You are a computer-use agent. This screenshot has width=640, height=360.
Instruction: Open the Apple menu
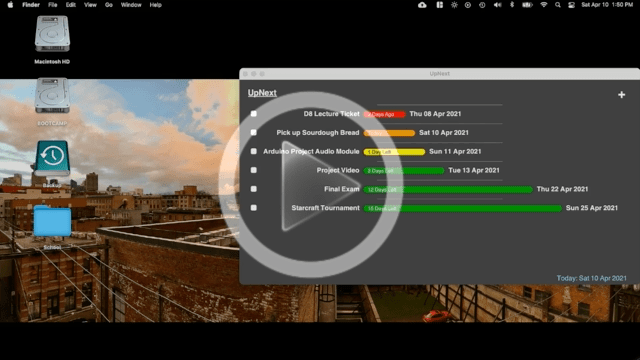(10, 5)
